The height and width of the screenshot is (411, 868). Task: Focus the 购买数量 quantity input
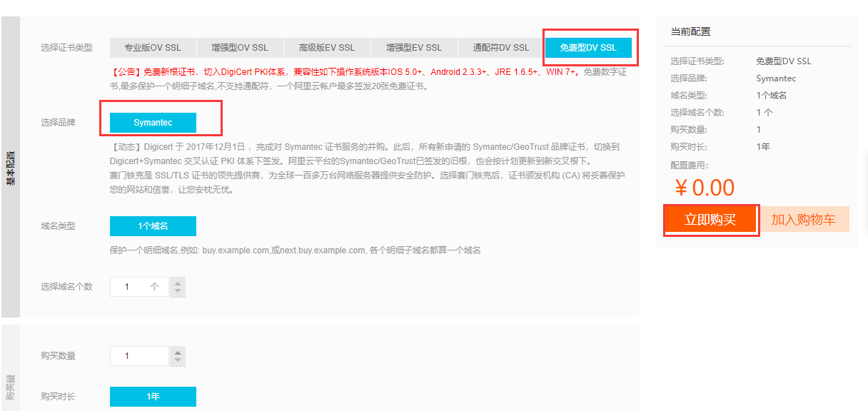tap(140, 355)
